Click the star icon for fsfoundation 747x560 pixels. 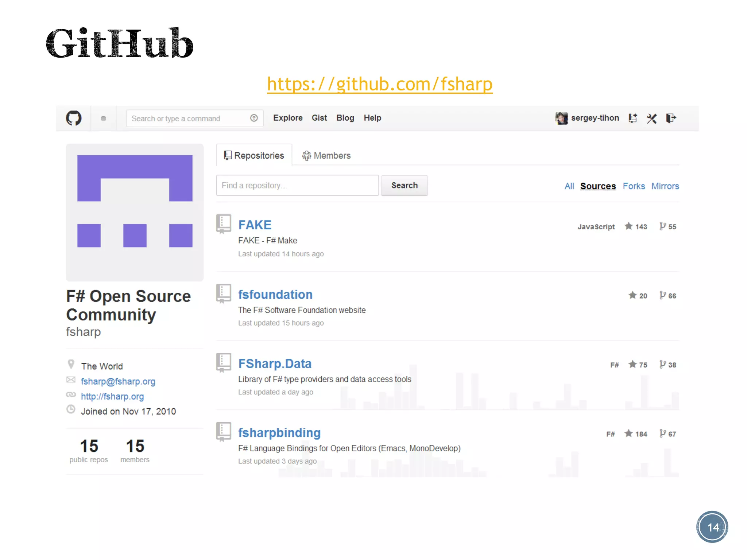point(632,295)
